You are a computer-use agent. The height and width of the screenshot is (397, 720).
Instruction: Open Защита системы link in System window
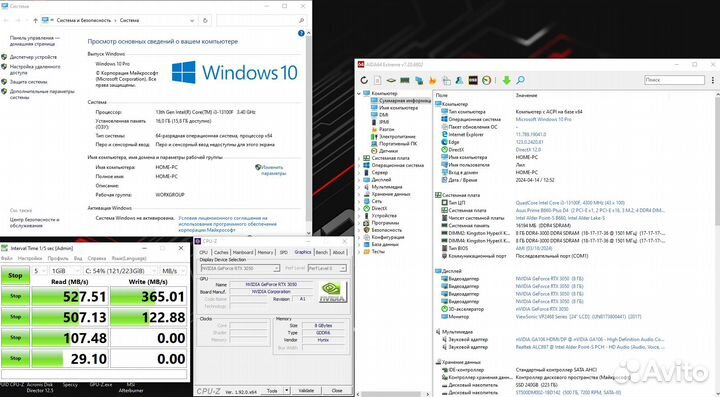pyautogui.click(x=28, y=82)
